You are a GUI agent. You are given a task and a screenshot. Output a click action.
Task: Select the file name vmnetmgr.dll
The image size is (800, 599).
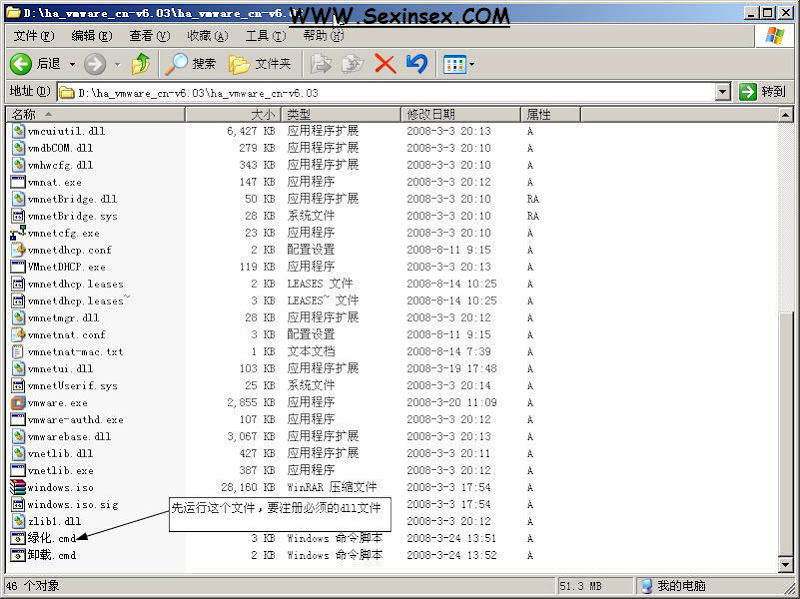click(x=63, y=318)
